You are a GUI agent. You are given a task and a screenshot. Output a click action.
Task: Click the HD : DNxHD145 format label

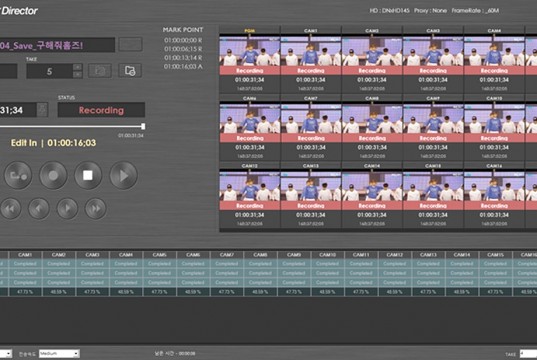pyautogui.click(x=389, y=11)
